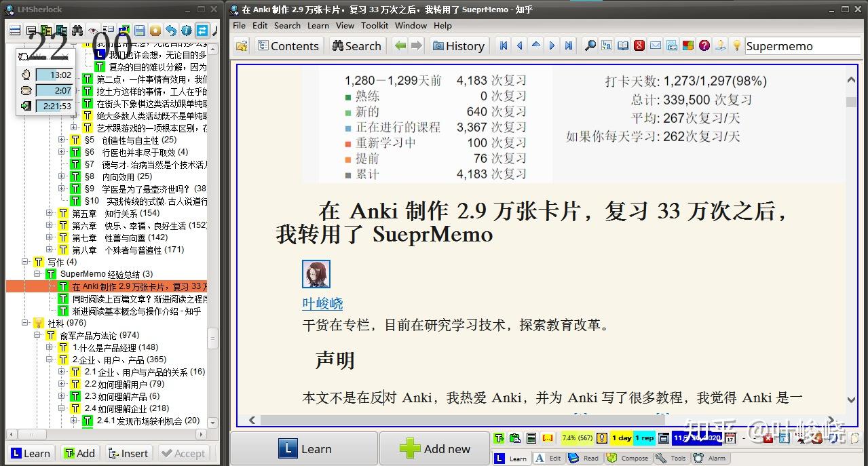Screen dimensions: 868x466
Task: Switch to the Tools tab
Action: pos(671,458)
